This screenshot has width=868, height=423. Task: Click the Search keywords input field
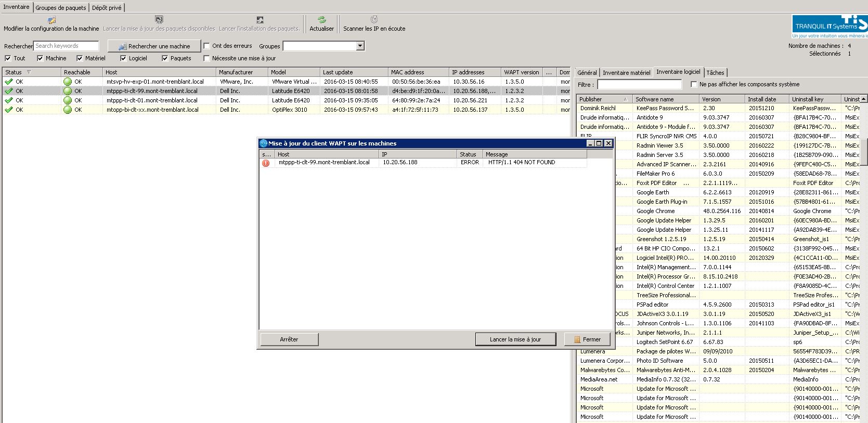click(66, 46)
